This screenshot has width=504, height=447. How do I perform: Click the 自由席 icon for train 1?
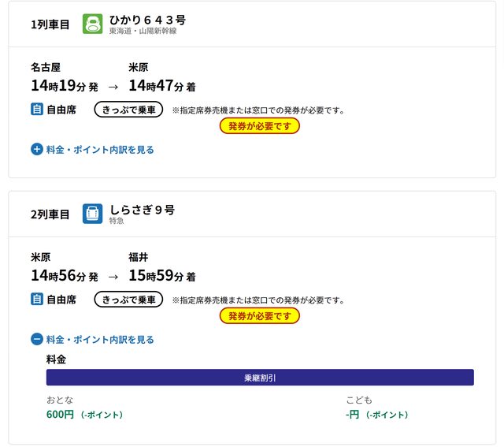(37, 110)
